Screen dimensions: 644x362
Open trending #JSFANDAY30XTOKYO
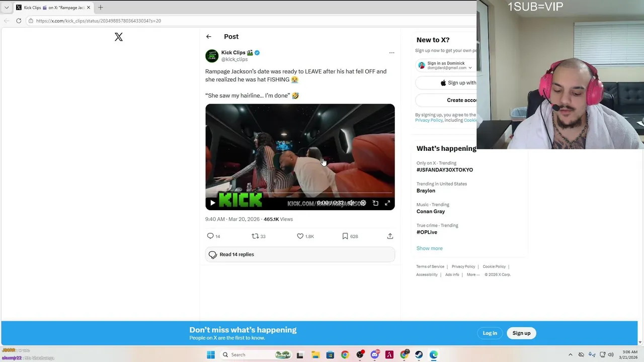tap(445, 170)
